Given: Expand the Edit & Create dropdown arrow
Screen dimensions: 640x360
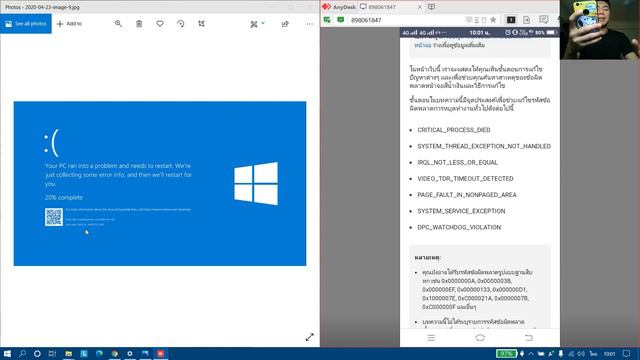Looking at the screenshot, I should point(263,23).
